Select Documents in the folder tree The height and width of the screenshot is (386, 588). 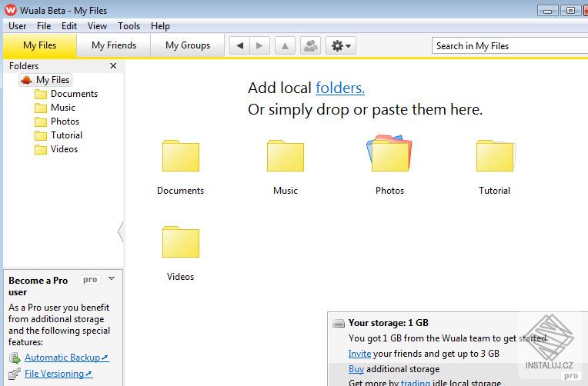(66, 94)
